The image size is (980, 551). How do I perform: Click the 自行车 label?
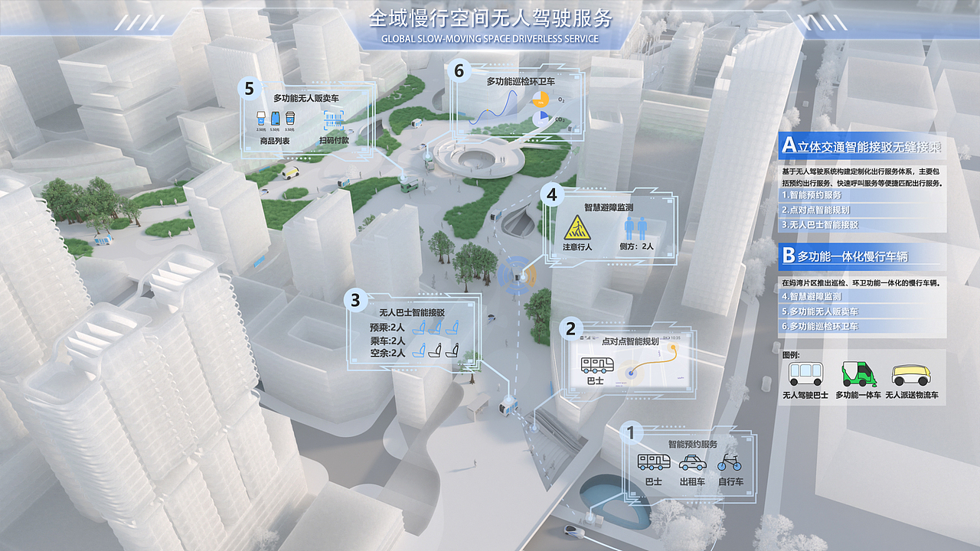tap(730, 482)
